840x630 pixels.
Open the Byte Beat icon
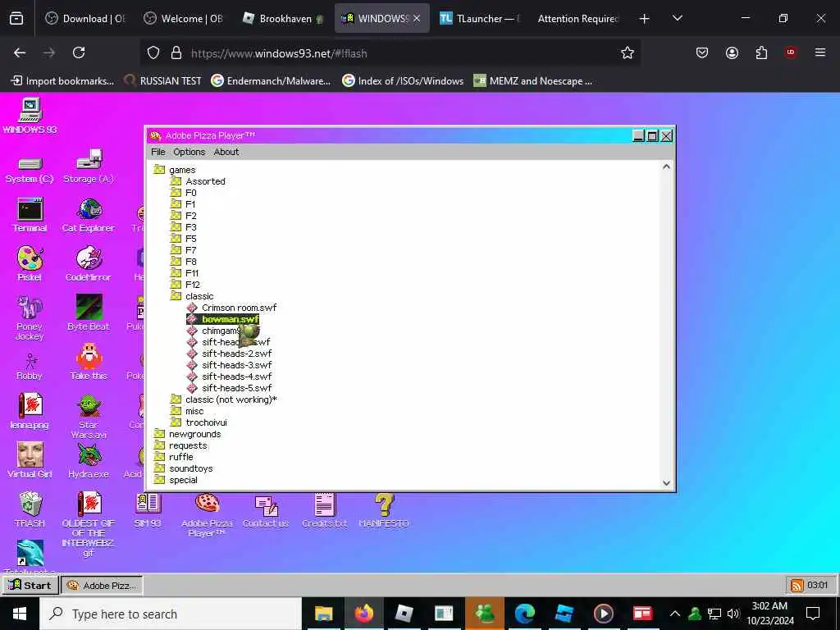coord(89,313)
